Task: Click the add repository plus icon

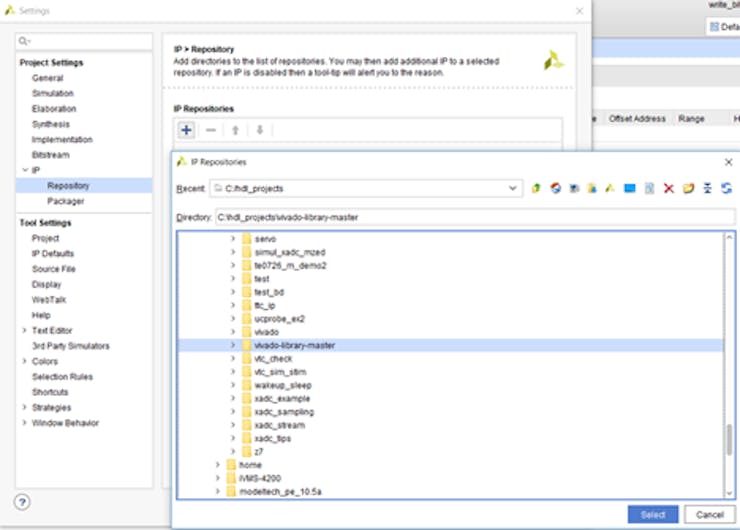Action: (186, 130)
